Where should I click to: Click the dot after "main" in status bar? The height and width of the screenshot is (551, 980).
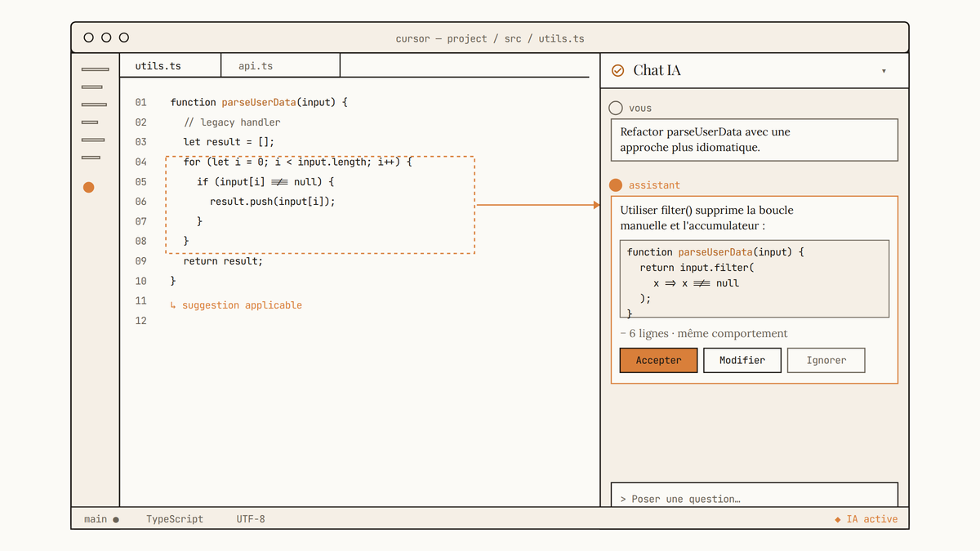116,519
